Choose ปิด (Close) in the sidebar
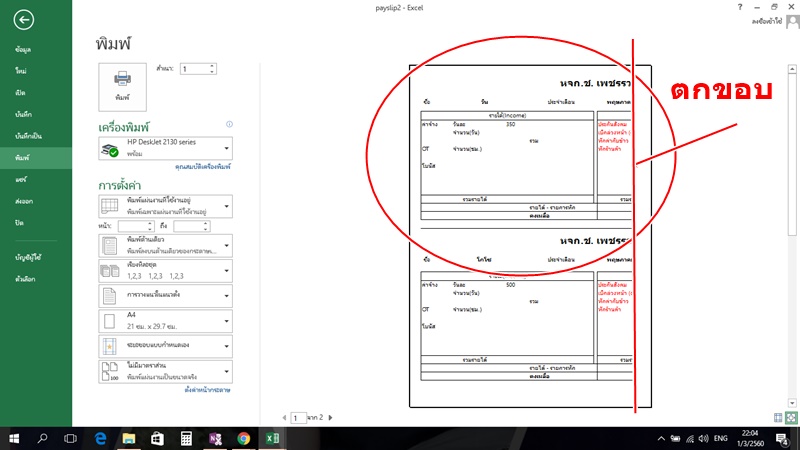The height and width of the screenshot is (450, 800). [19, 223]
